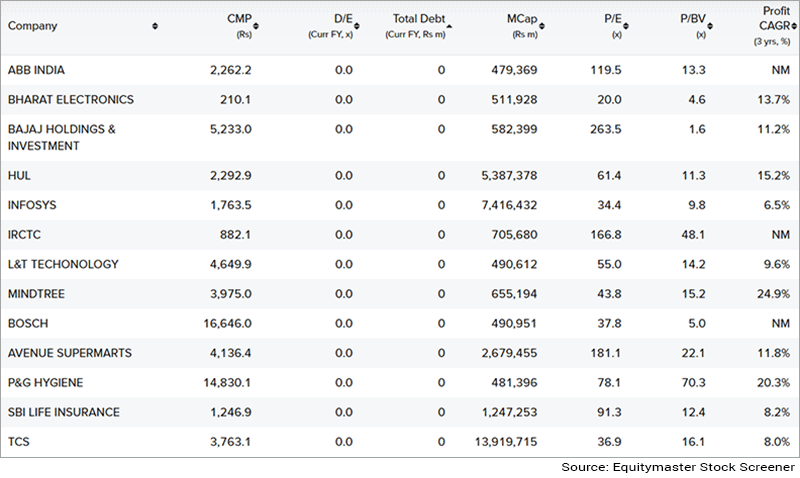Sort by P/BV using its sort arrows
The height and width of the screenshot is (478, 800).
[710, 26]
